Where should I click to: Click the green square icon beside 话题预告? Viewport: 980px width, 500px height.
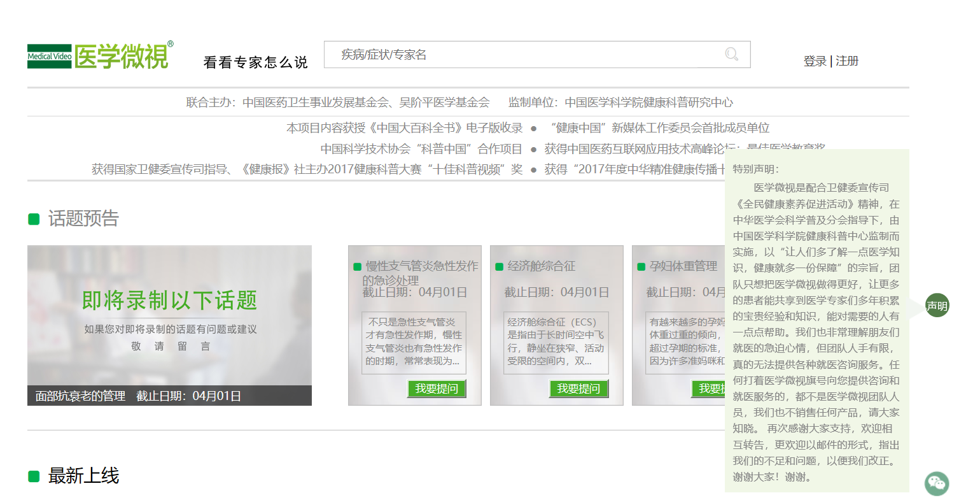click(x=33, y=218)
